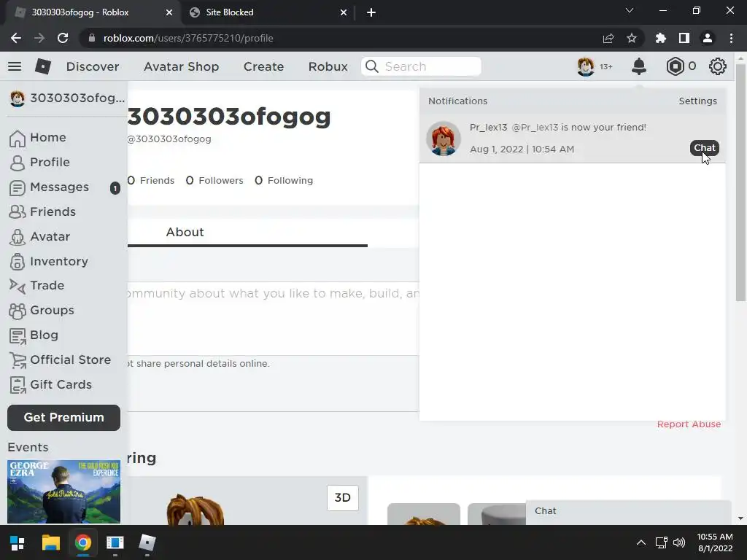This screenshot has width=747, height=560.
Task: Click the Roblox logo icon
Action: pos(43,66)
